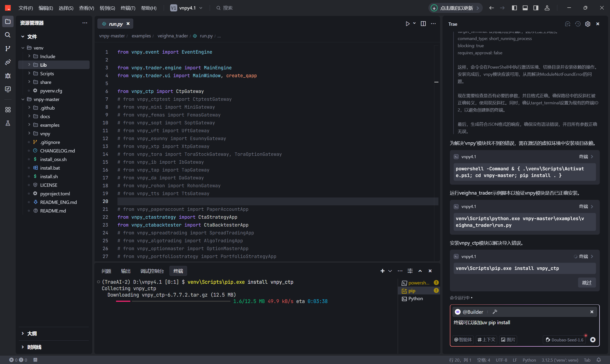Select the Doubao-Seed-1.6 model selector

tap(565, 340)
